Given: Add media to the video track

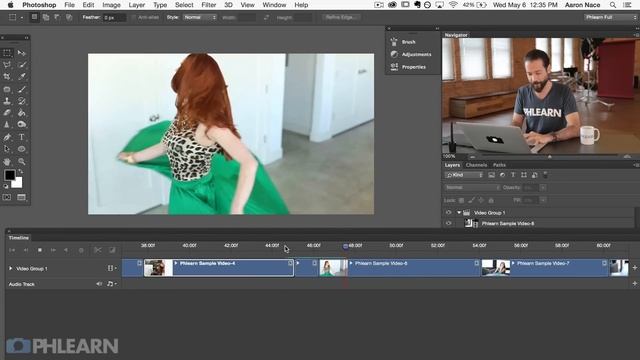Looking at the screenshot, I should [x=635, y=268].
